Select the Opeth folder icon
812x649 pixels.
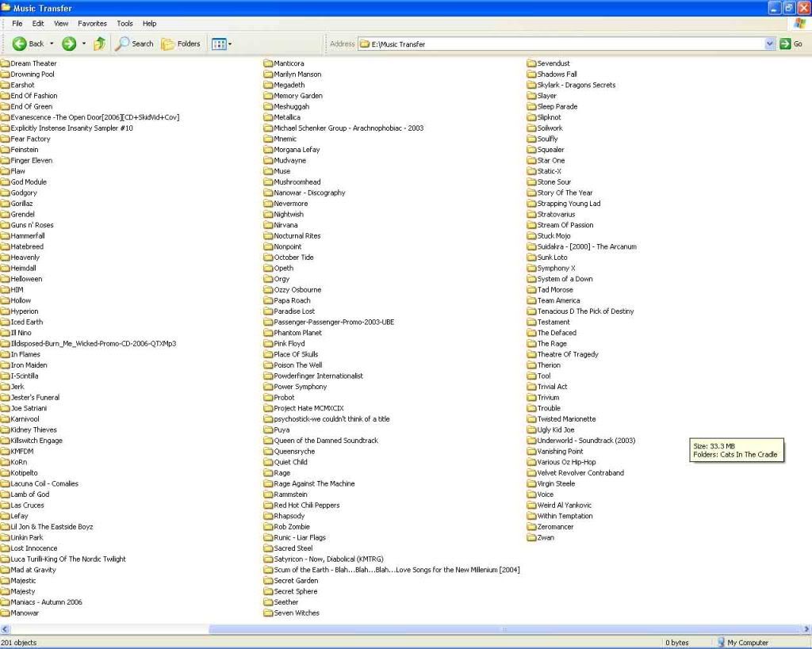268,268
